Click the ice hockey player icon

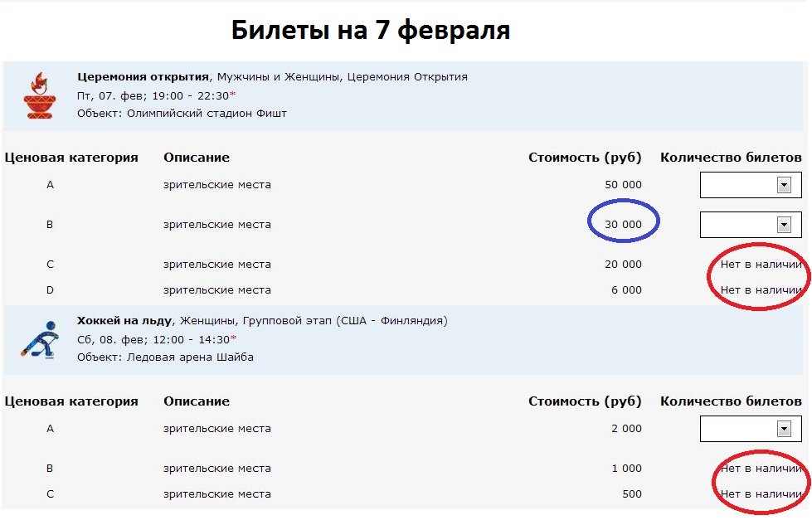40,340
